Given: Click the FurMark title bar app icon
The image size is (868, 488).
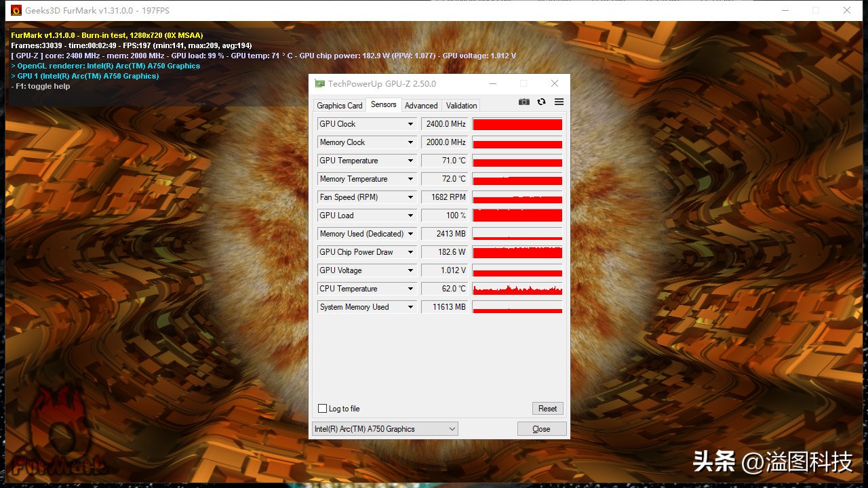Looking at the screenshot, I should (x=16, y=10).
